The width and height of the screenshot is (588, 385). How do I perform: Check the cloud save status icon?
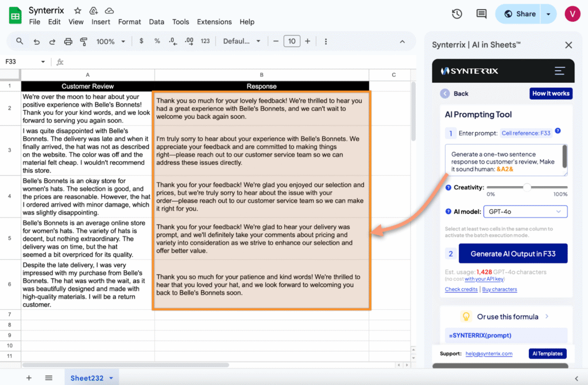(109, 10)
